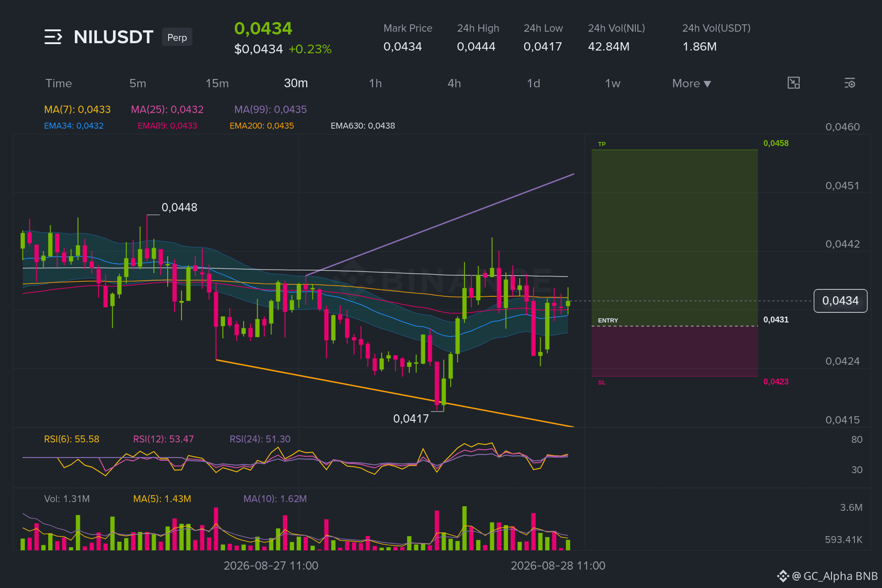Image resolution: width=882 pixels, height=588 pixels.
Task: Click the 24h Vol(USDT) value 1.86M
Action: 700,46
